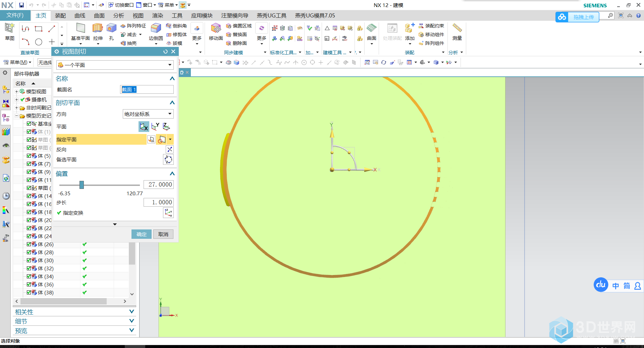Toggle checkbox for 体 (34)
The width and height of the screenshot is (644, 348).
click(x=29, y=276)
